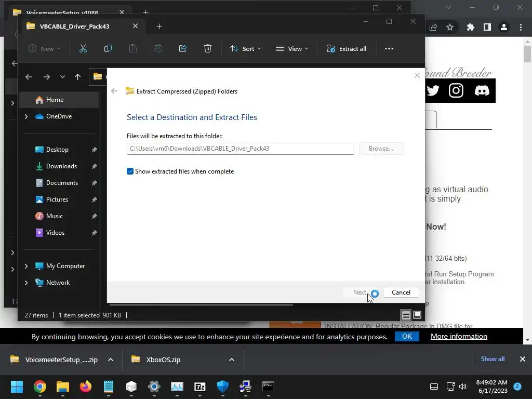
Task: Open Twitter icon on web page
Action: point(433,90)
